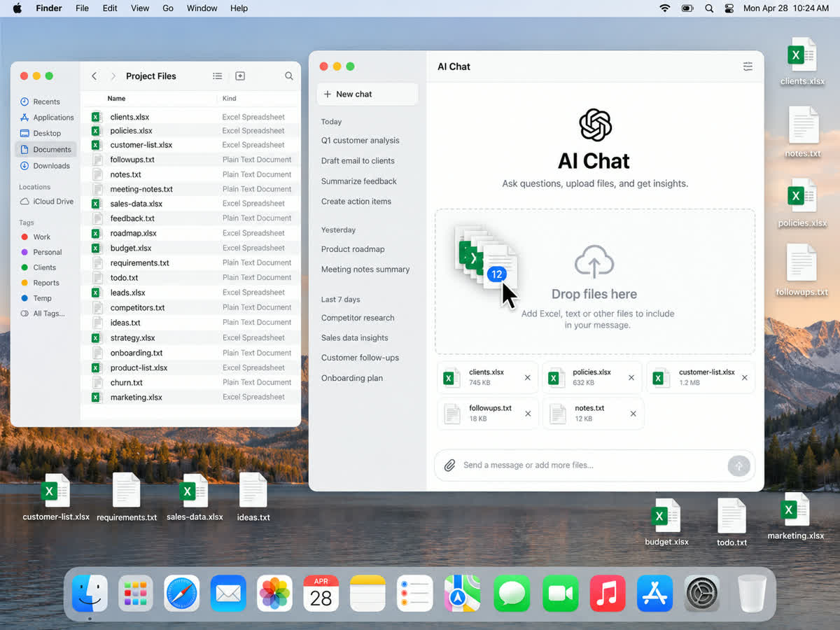Sort by the Kind column header

pos(230,99)
